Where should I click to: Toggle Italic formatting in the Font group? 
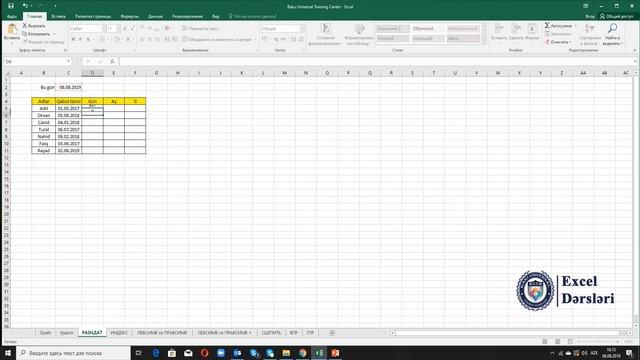(80, 39)
